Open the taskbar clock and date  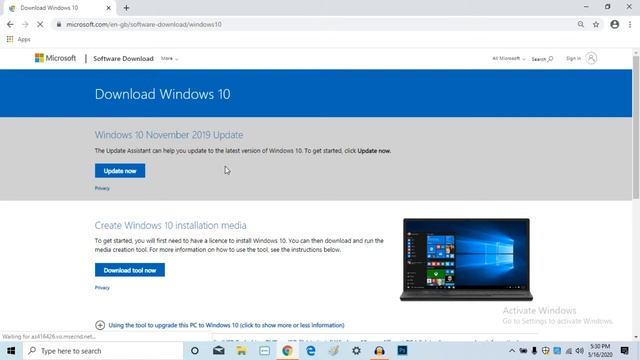click(x=600, y=351)
